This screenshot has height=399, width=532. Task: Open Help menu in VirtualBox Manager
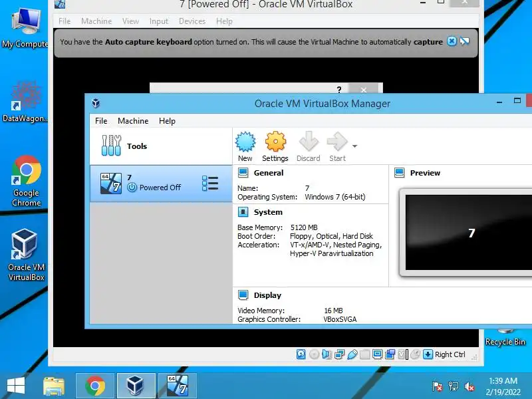pos(167,121)
